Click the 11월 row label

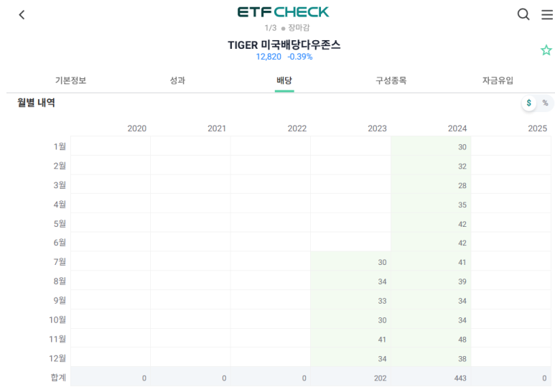(57, 340)
